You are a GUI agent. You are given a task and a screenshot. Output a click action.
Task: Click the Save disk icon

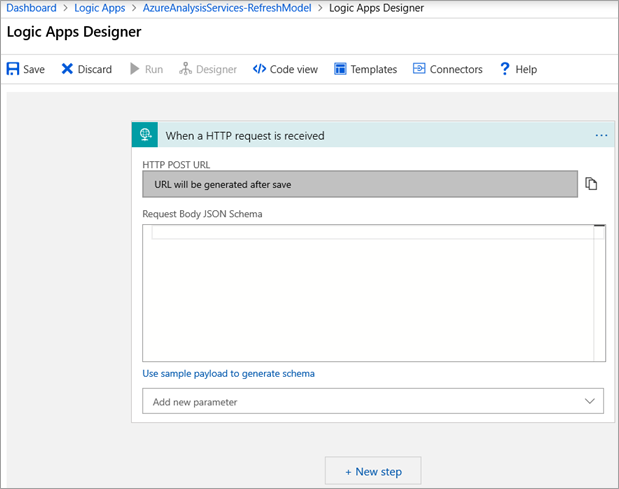click(x=13, y=69)
